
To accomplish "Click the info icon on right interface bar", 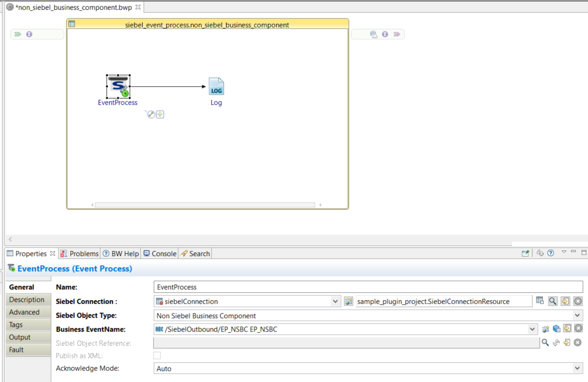I will tap(384, 34).
